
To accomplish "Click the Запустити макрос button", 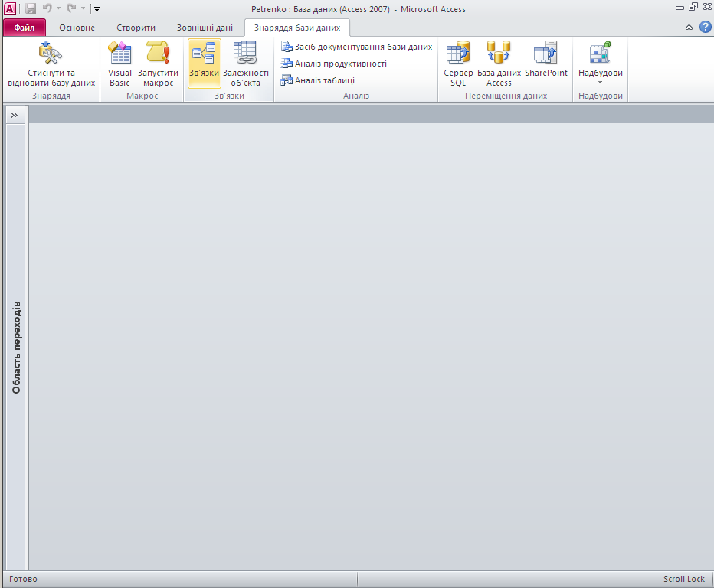I will [158, 64].
